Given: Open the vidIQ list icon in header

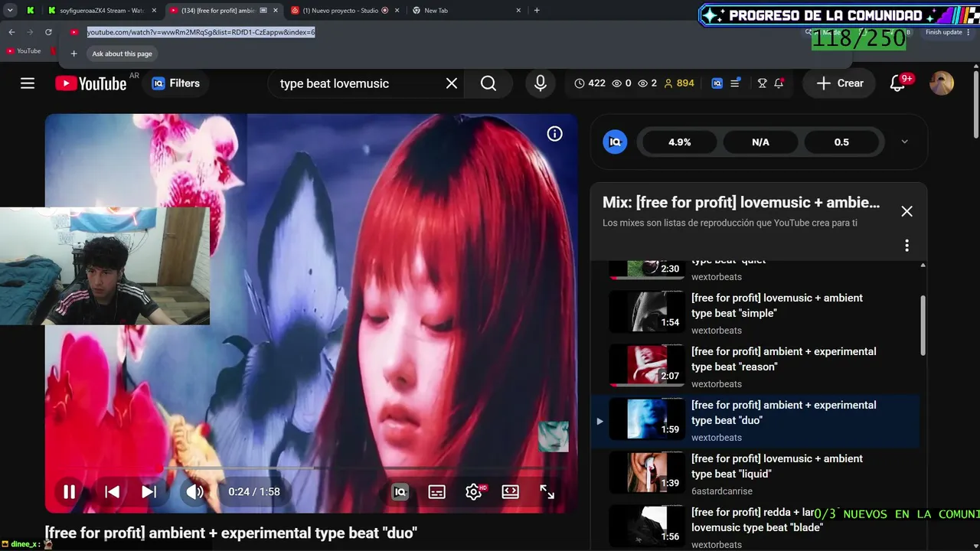Looking at the screenshot, I should pyautogui.click(x=735, y=83).
